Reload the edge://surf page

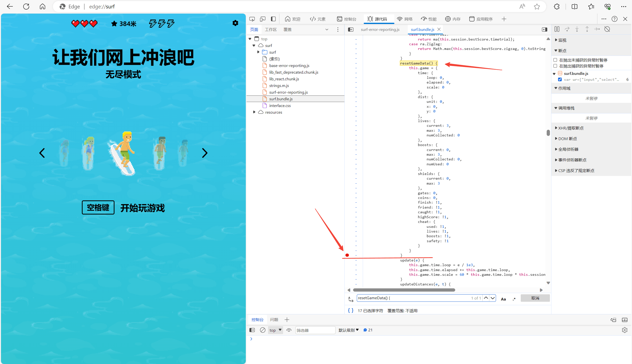pos(26,6)
